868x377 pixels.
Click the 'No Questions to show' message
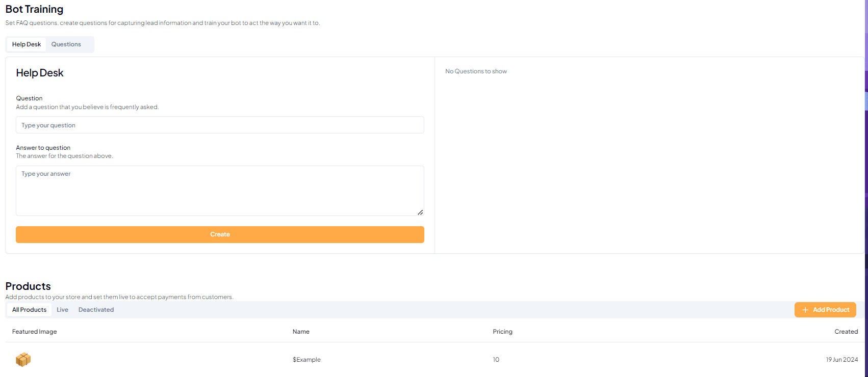[476, 71]
